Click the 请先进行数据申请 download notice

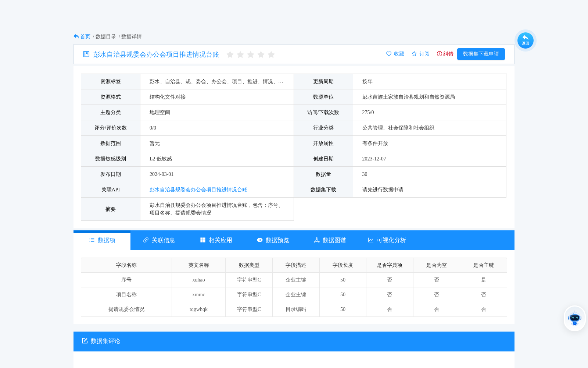[383, 190]
